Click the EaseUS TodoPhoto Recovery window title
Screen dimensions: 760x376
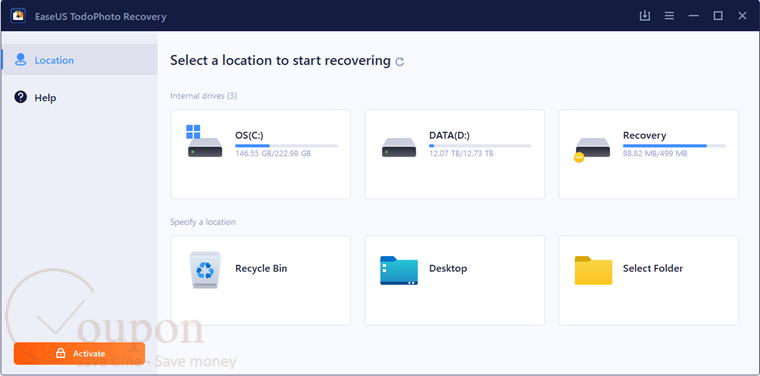coord(100,16)
